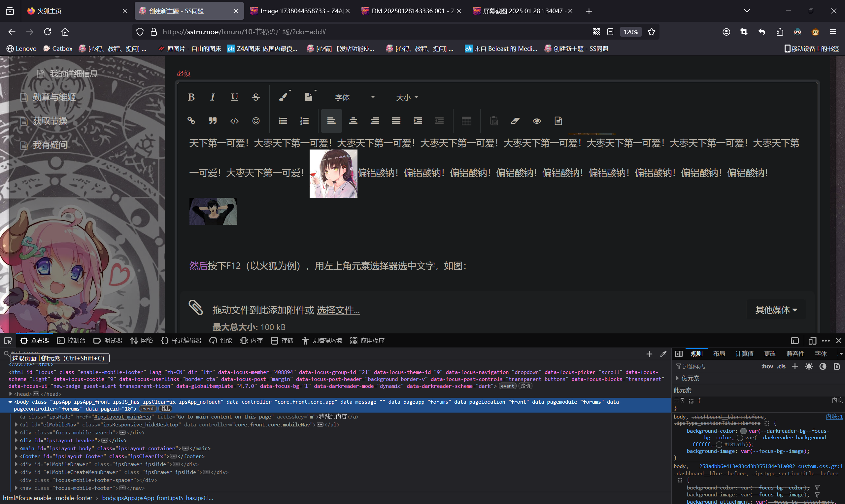Expand the elMobileNav ul node
Screen dimensions: 845x504
pos(16,424)
